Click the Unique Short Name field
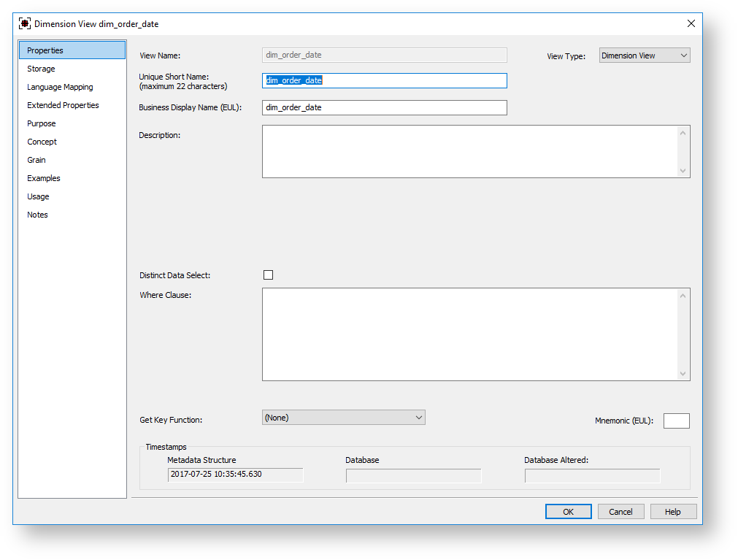This screenshot has height=560, width=738. pyautogui.click(x=384, y=80)
